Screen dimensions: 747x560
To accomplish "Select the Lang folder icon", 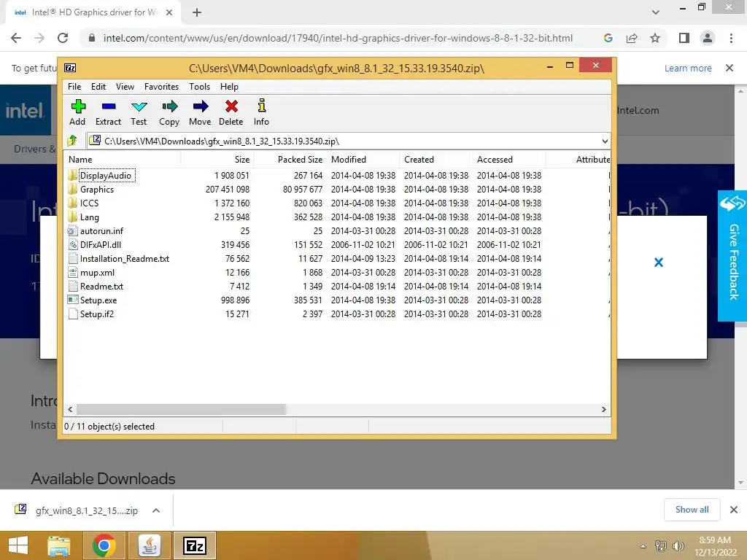I will 72,217.
